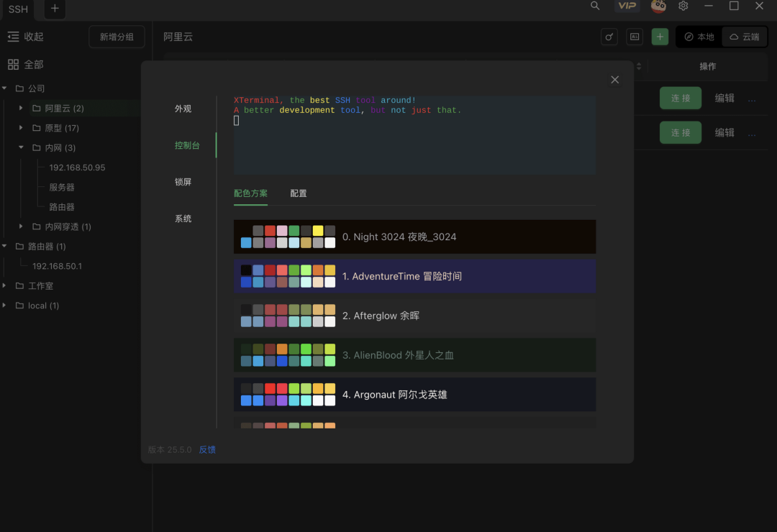777x532 pixels.
Task: Click first row 编辑 link
Action: point(724,98)
